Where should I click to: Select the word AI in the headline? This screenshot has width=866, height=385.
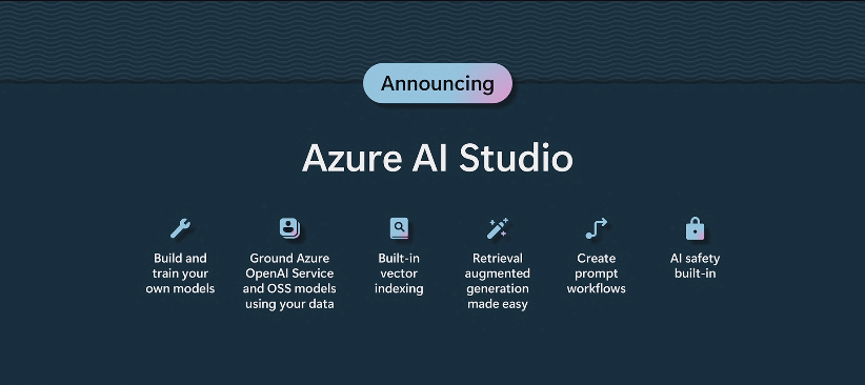pos(430,159)
